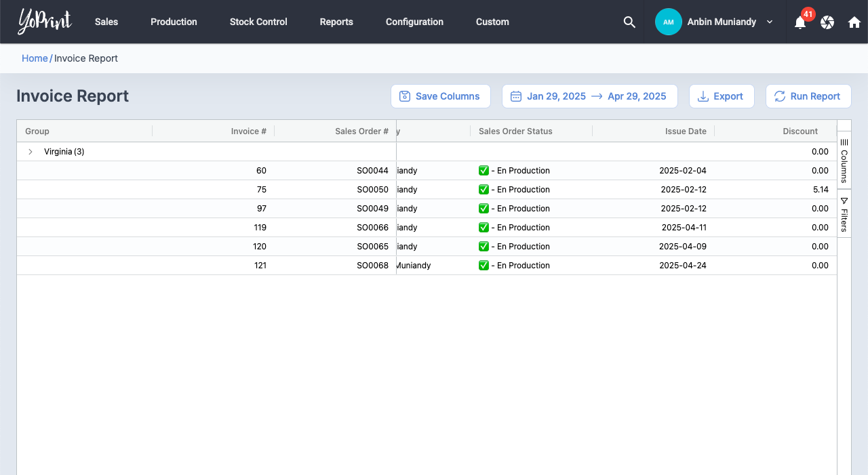Open the notifications bell
Viewport: 868px width, 475px height.
[800, 22]
